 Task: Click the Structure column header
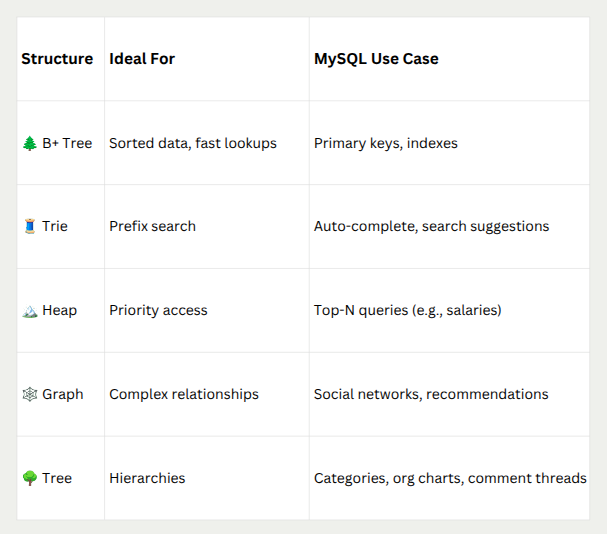tap(57, 59)
